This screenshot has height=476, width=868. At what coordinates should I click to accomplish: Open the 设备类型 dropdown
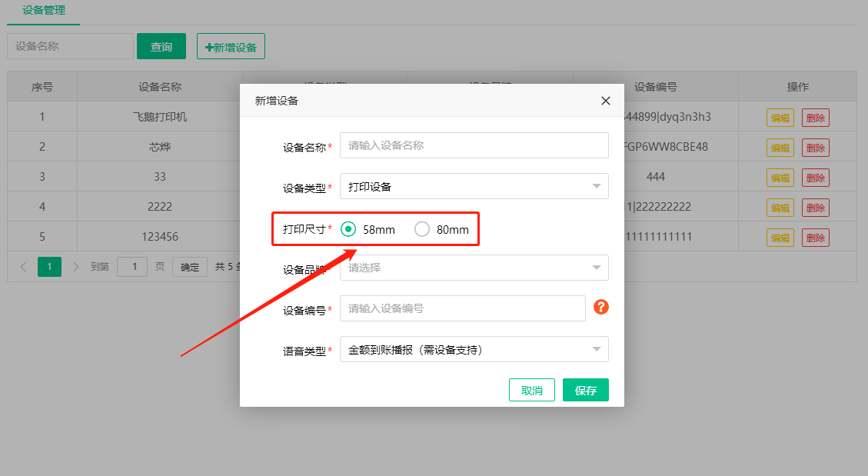tap(474, 186)
